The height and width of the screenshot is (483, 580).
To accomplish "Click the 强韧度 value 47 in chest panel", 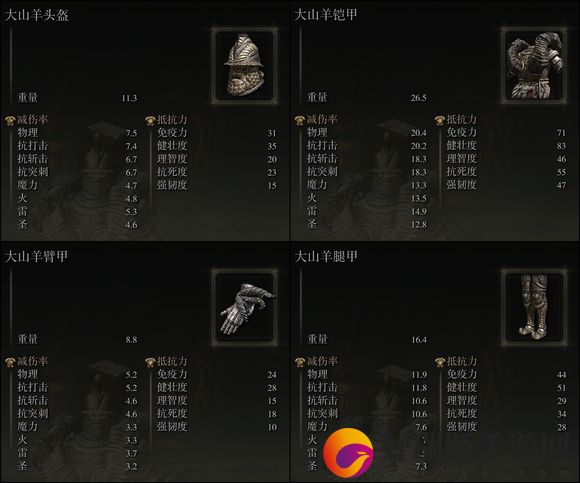I will 561,185.
